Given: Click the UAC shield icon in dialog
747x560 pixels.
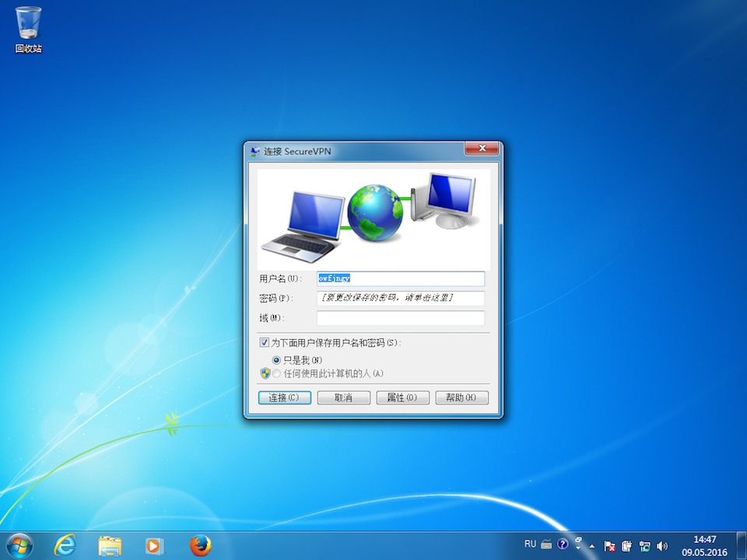Looking at the screenshot, I should tap(265, 373).
